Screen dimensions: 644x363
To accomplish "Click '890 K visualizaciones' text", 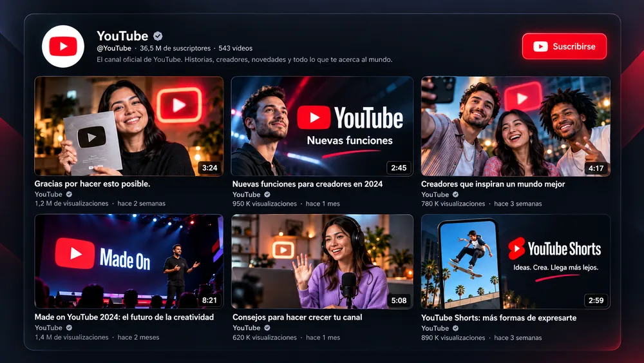I will click(453, 338).
